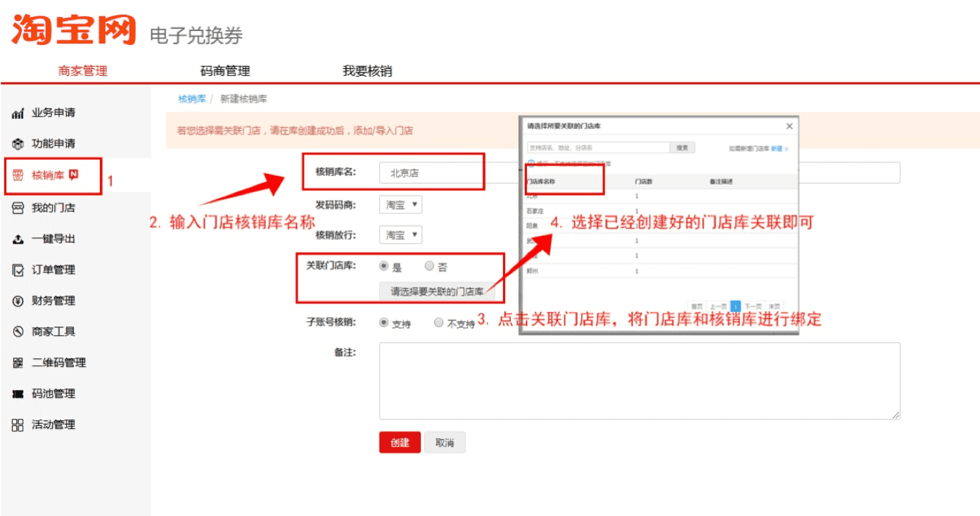Open 商家工具 in the sidebar
Viewport: 980px width, 516px height.
pyautogui.click(x=53, y=332)
